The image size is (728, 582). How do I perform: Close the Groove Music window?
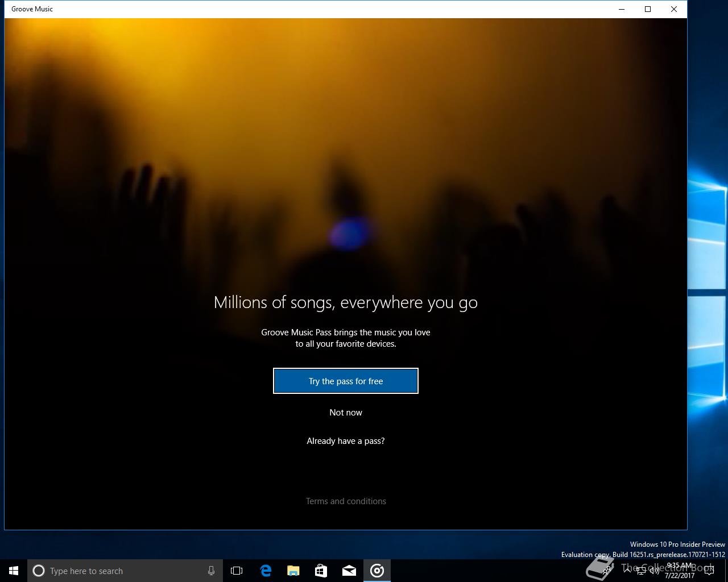point(674,9)
